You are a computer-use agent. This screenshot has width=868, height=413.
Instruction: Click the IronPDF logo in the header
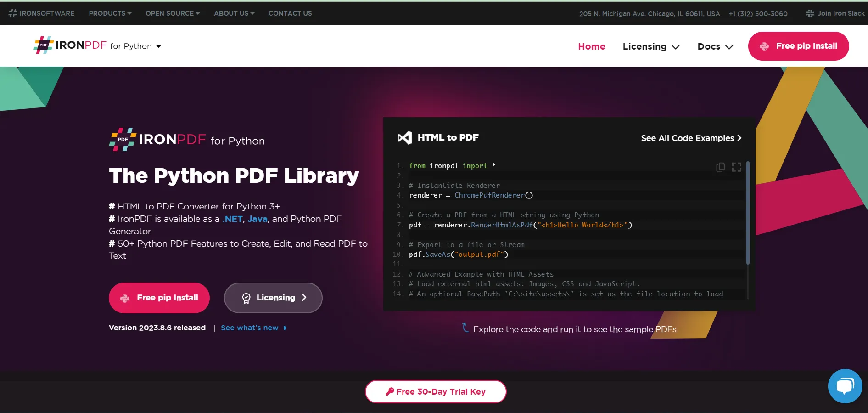point(70,45)
